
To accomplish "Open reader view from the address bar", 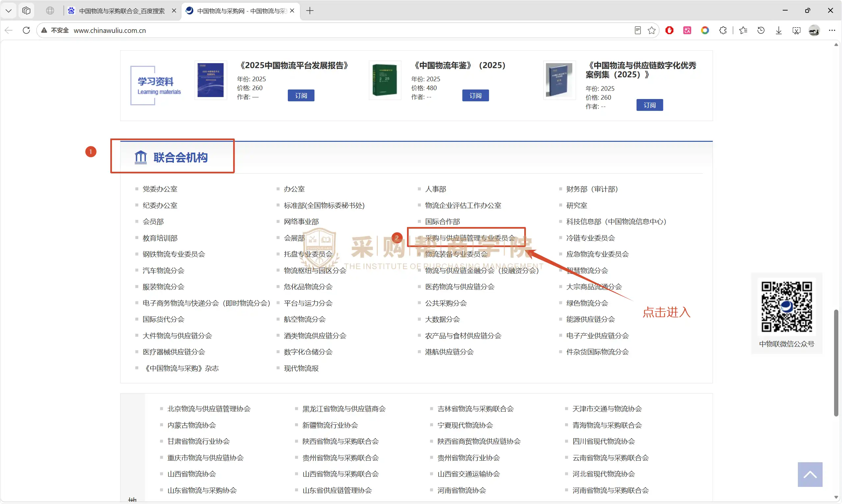I will [x=638, y=30].
